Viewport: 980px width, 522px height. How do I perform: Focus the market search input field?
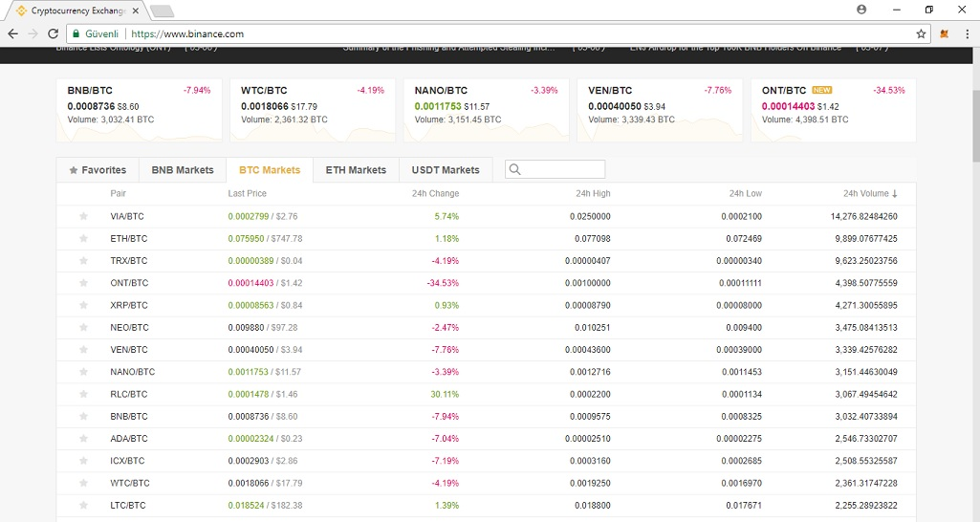[555, 169]
